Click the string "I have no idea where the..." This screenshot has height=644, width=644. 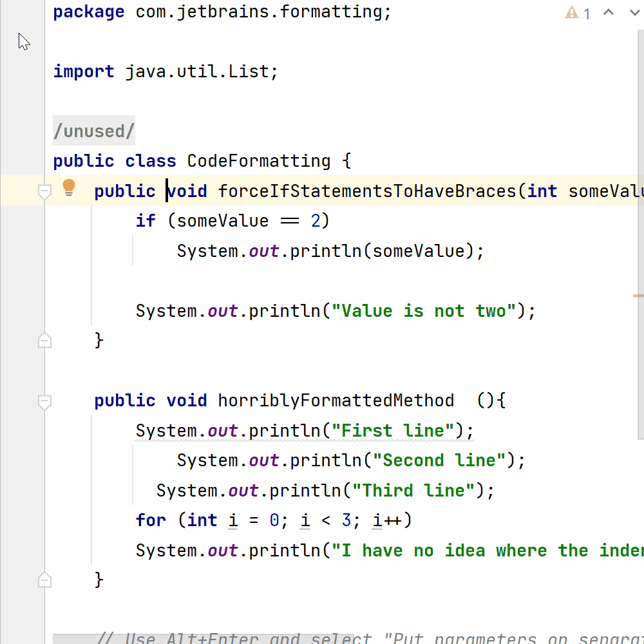coord(488,551)
